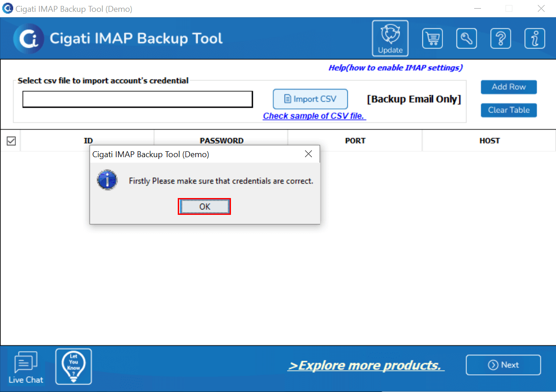Confirm the dialog with OK
The height and width of the screenshot is (392, 556).
(205, 207)
